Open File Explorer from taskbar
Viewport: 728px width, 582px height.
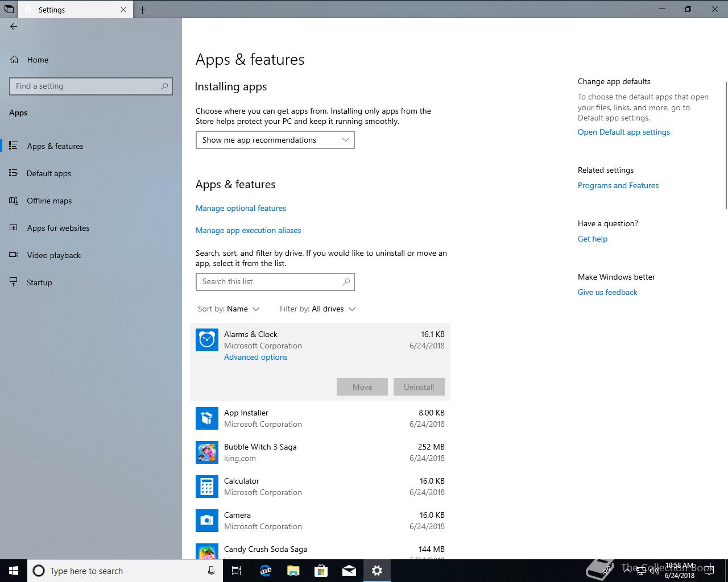coord(293,571)
